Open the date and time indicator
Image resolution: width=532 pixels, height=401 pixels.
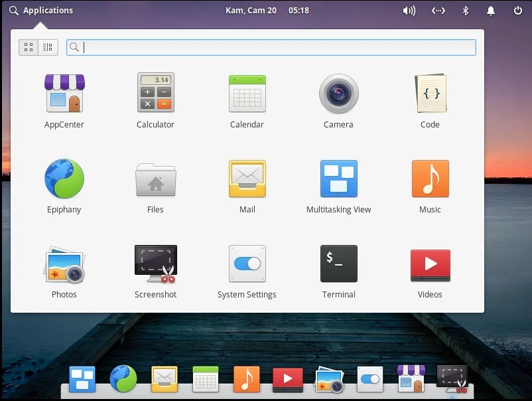[267, 11]
